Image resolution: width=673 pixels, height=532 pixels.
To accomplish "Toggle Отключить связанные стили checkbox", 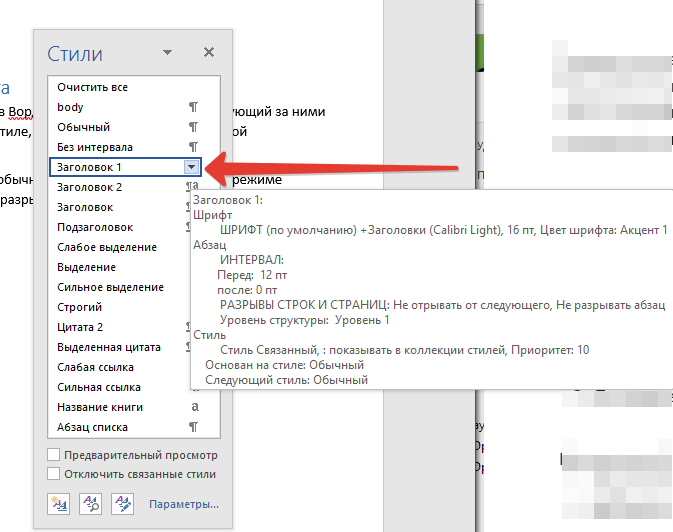I will [54, 474].
